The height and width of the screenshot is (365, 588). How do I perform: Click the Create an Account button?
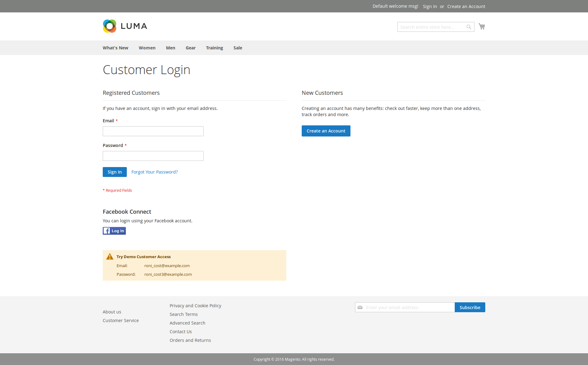(326, 131)
